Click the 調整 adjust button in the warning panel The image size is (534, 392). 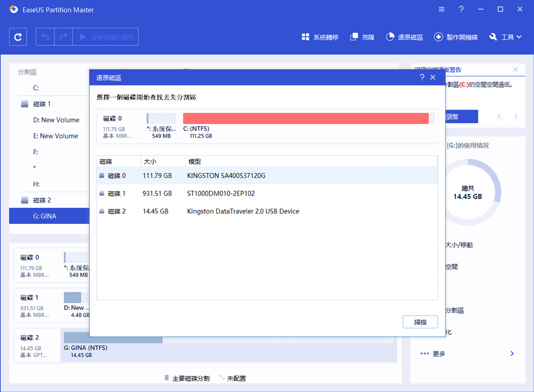(x=461, y=116)
